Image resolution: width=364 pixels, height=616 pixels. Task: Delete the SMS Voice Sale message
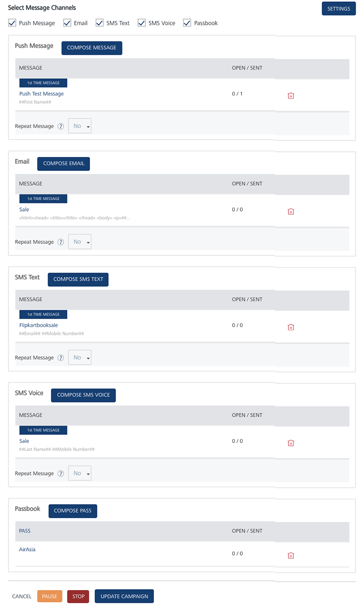(x=291, y=443)
